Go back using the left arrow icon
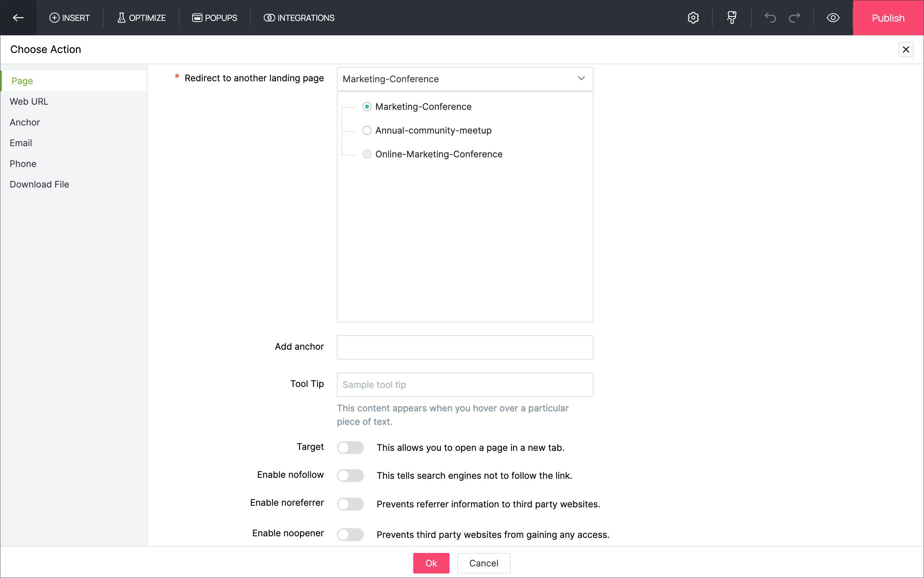The width and height of the screenshot is (924, 578). tap(18, 18)
